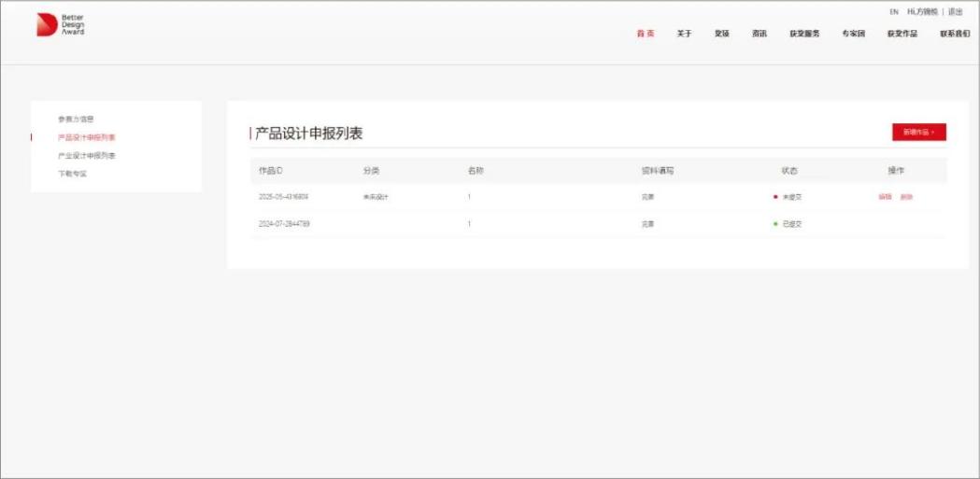Click the 编辑 link for the 未提交 entry
980x479 pixels.
coord(885,197)
